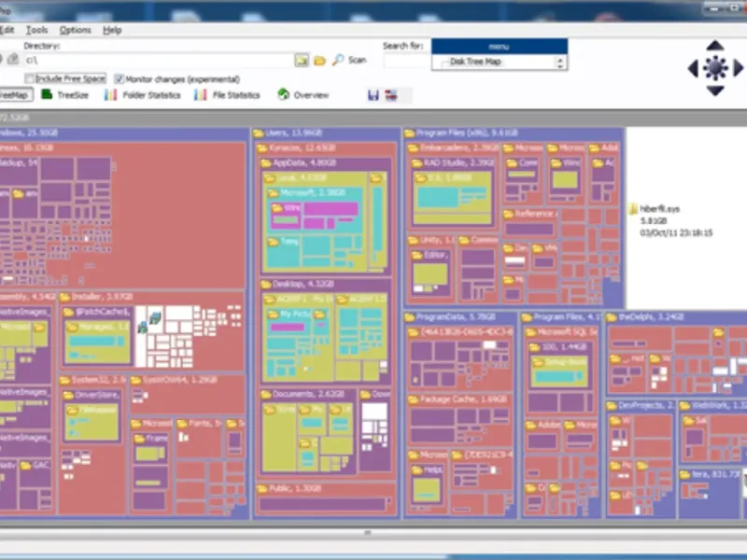Switch to the TreeSize tab
Viewport: 747px width, 560px height.
click(x=65, y=95)
